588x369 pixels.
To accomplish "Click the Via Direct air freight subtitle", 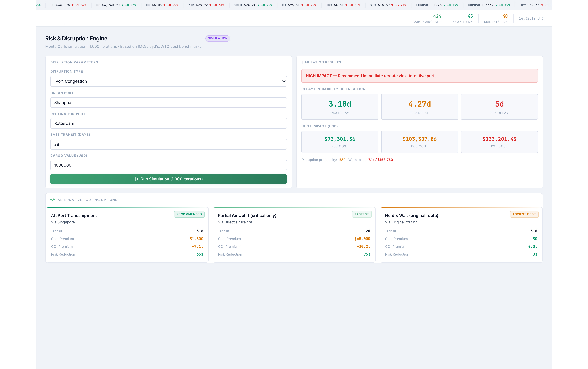I will [x=235, y=222].
